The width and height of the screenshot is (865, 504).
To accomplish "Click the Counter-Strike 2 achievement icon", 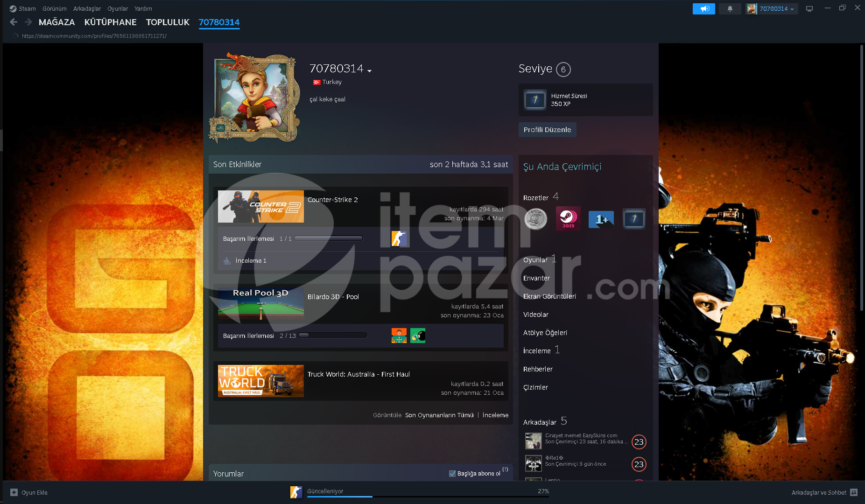I will tap(399, 238).
